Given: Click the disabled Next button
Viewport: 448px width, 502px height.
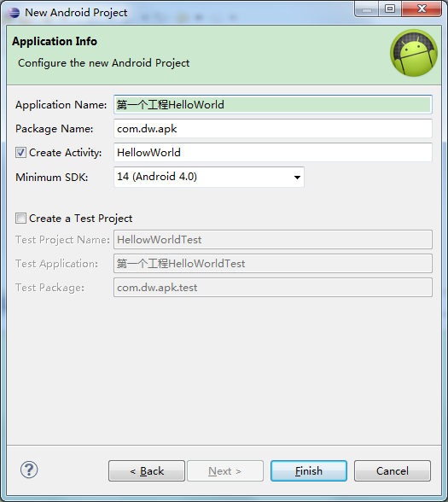Looking at the screenshot, I should pyautogui.click(x=225, y=471).
